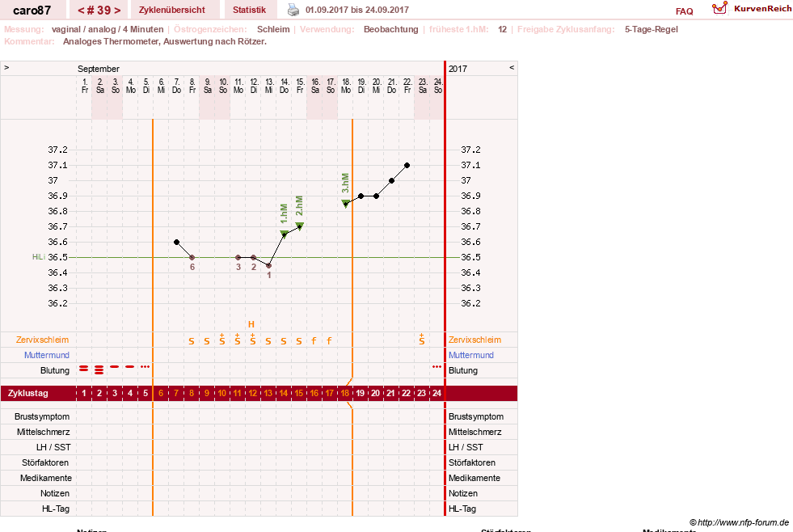This screenshot has height=532, width=793.
Task: Click the S+ mucus symbol on day 23
Action: [422, 340]
